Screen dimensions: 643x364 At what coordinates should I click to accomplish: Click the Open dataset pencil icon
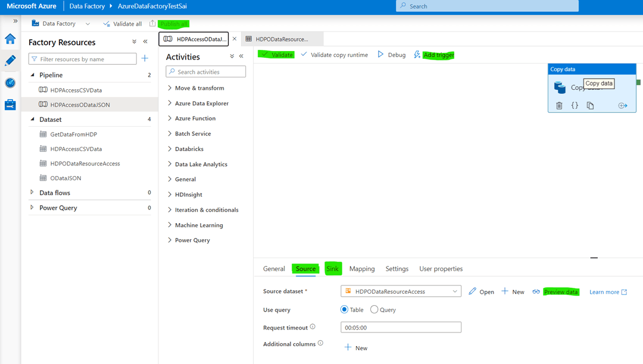(472, 291)
